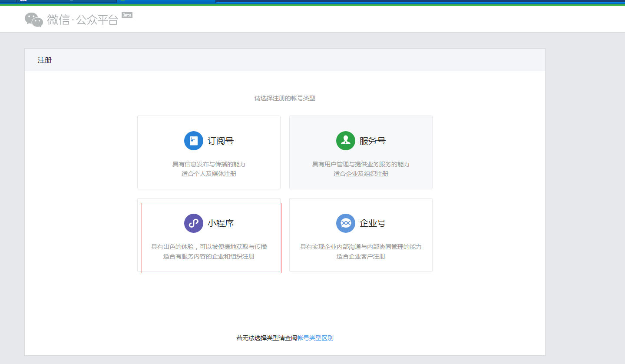
Task: Open the 服务号 account type title
Action: [373, 141]
